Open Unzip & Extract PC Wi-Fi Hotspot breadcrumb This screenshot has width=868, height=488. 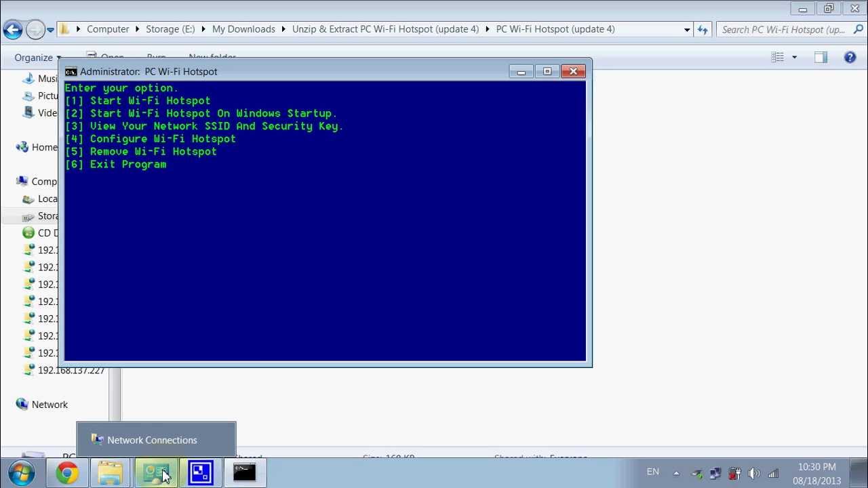385,29
